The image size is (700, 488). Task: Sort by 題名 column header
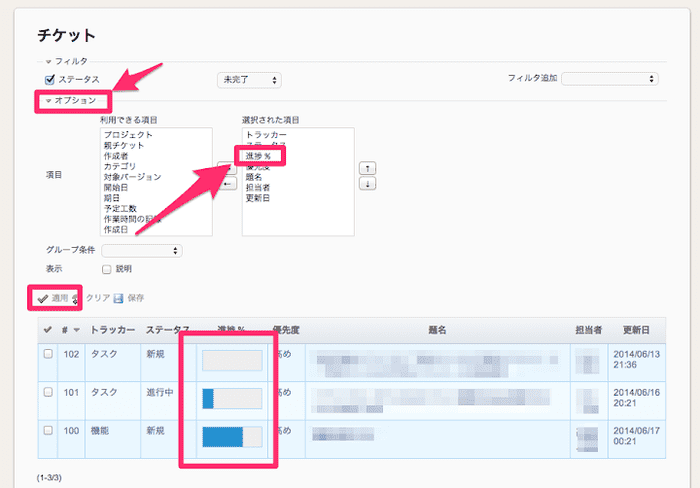coord(437,330)
